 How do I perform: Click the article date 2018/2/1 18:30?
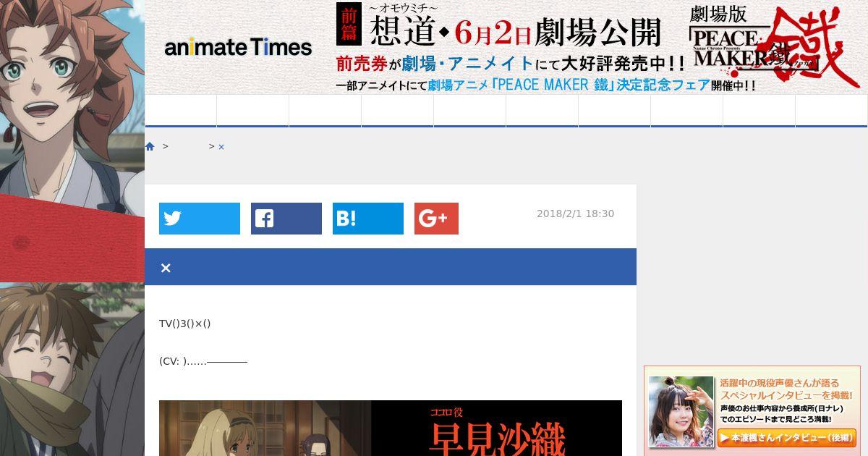[575, 214]
